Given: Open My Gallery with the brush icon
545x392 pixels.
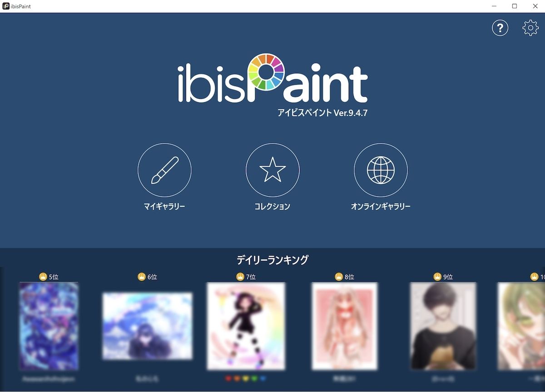Looking at the screenshot, I should pos(164,170).
